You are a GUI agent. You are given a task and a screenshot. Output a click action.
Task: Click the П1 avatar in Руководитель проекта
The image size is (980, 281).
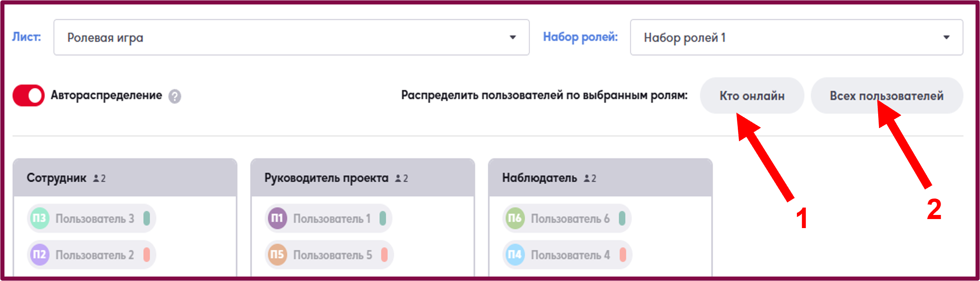[x=278, y=218]
